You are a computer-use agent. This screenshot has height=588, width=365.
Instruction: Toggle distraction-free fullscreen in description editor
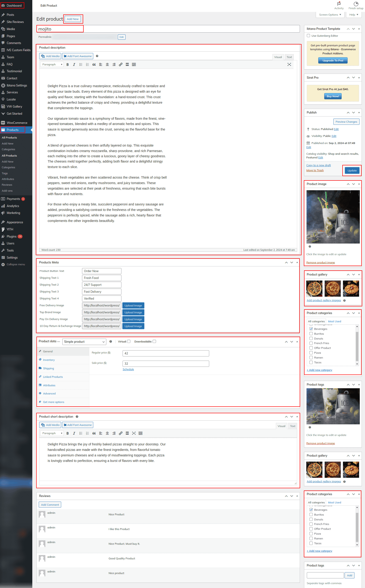[289, 64]
